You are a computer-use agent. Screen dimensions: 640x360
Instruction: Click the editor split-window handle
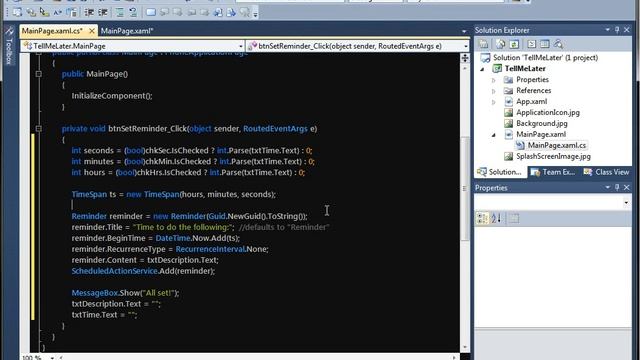tap(465, 58)
